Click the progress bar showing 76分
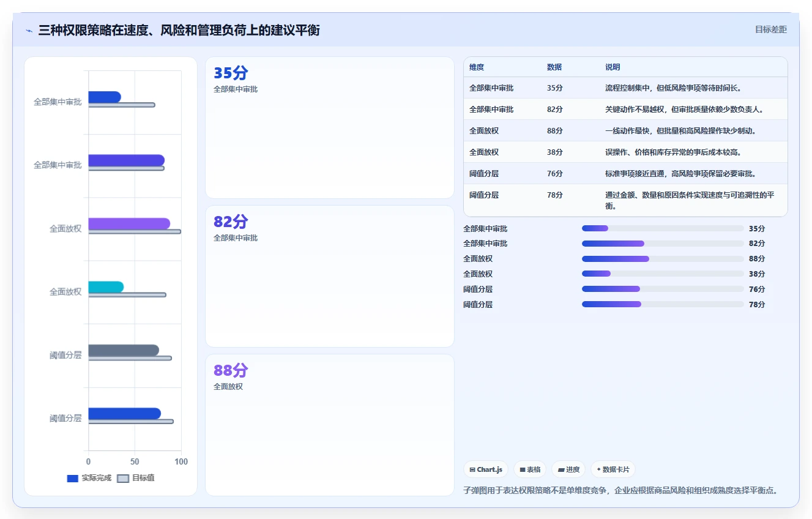Viewport: 812px width, 519px height. coord(663,289)
